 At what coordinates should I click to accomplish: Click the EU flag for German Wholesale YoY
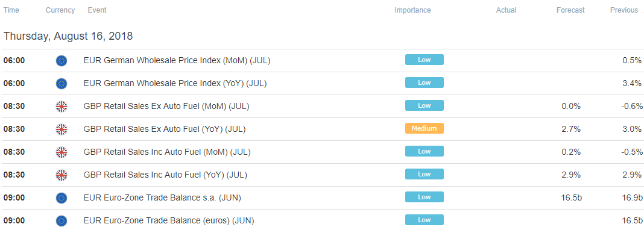coord(61,84)
